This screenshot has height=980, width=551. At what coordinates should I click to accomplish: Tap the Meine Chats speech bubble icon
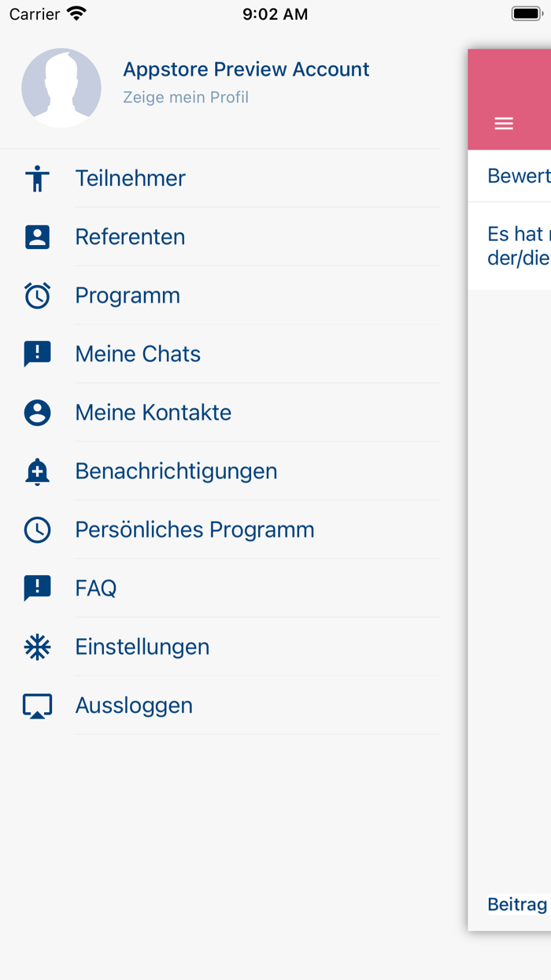point(37,355)
